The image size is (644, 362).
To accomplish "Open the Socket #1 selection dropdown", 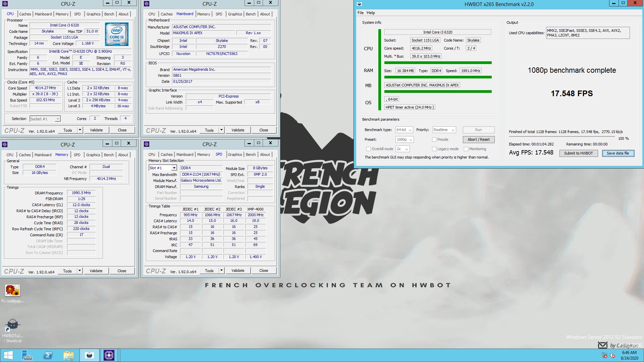I will 45,119.
